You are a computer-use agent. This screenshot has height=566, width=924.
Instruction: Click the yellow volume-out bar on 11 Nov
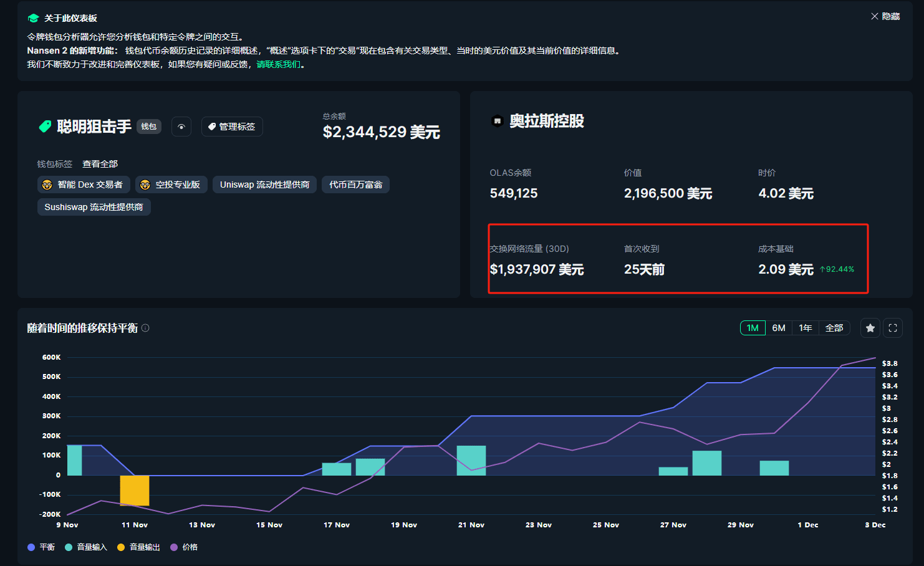[135, 491]
